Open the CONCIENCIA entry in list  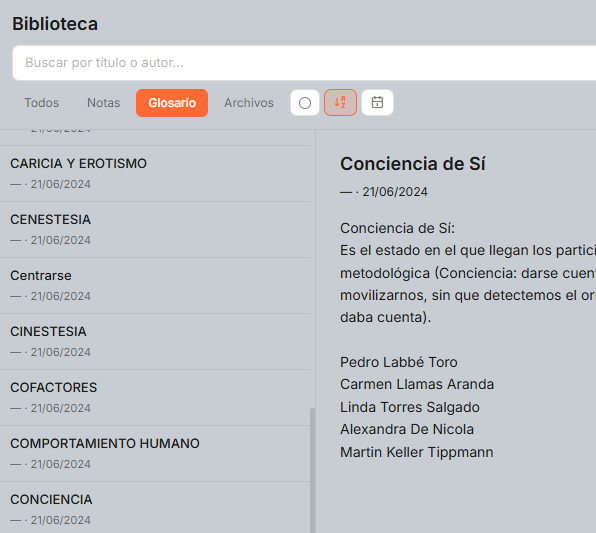click(155, 508)
